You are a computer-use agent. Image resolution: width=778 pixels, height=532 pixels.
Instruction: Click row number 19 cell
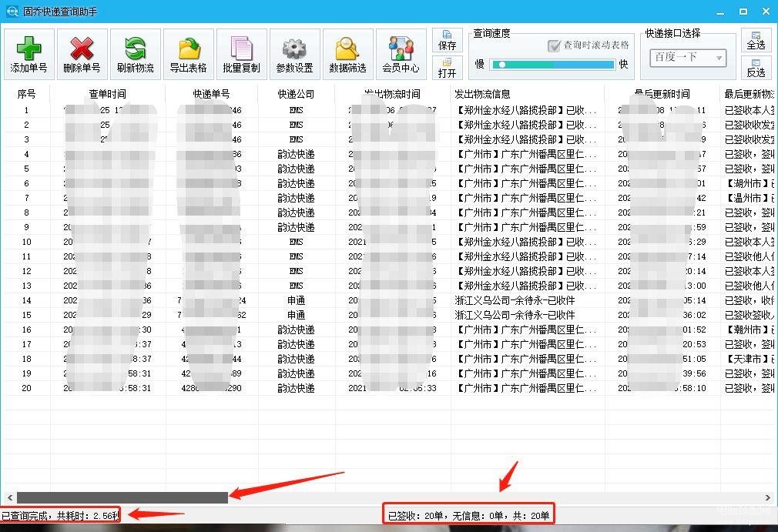(26, 373)
